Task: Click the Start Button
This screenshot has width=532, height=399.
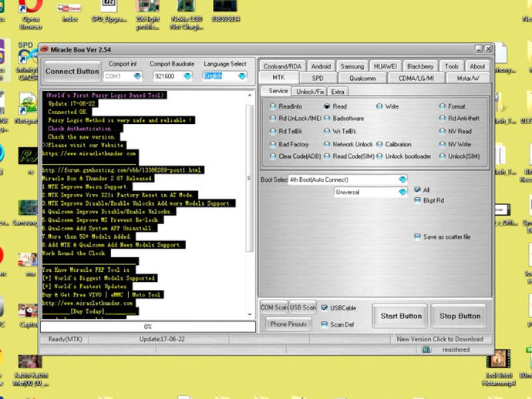Action: point(401,316)
